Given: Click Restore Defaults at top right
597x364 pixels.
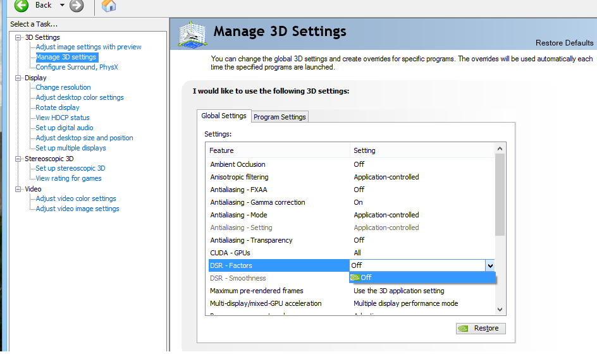Looking at the screenshot, I should click(x=564, y=43).
